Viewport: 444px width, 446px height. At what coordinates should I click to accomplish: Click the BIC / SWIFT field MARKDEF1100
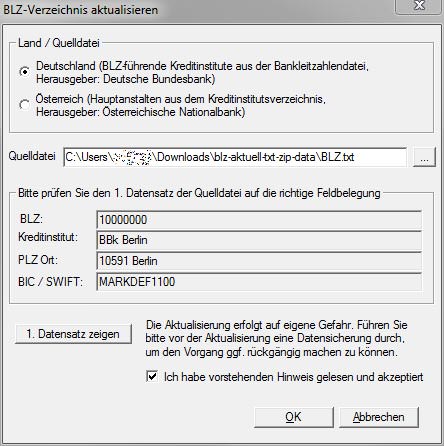[x=259, y=282]
